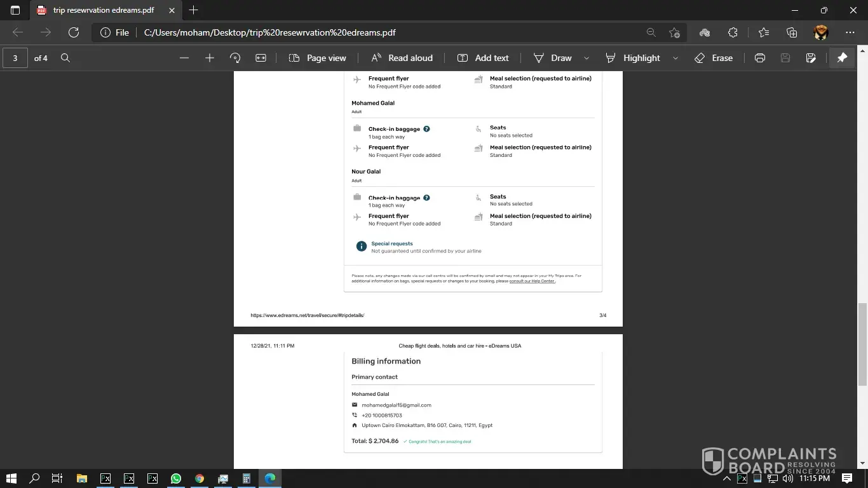This screenshot has height=488, width=868.
Task: Click the page number input field
Action: [15, 58]
